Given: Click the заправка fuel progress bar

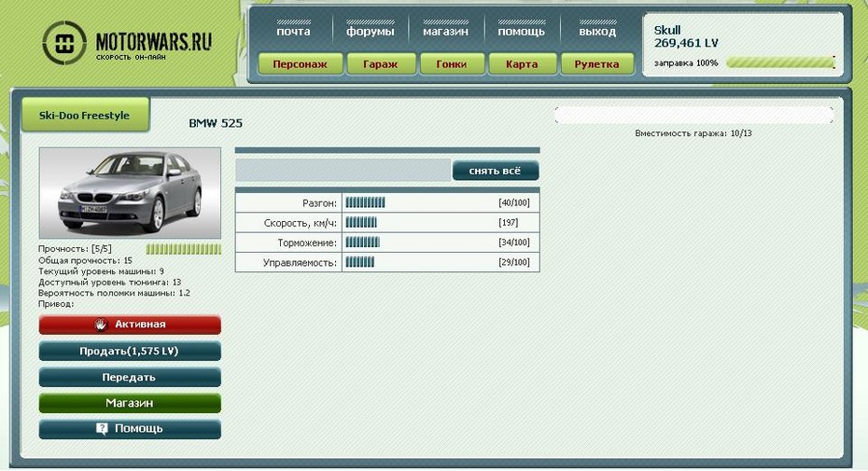Looking at the screenshot, I should [x=780, y=62].
